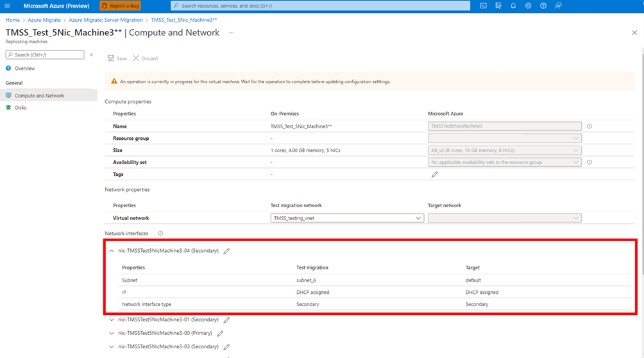Click on-premises size 1 cores, 4.00 GB text

tap(305, 150)
